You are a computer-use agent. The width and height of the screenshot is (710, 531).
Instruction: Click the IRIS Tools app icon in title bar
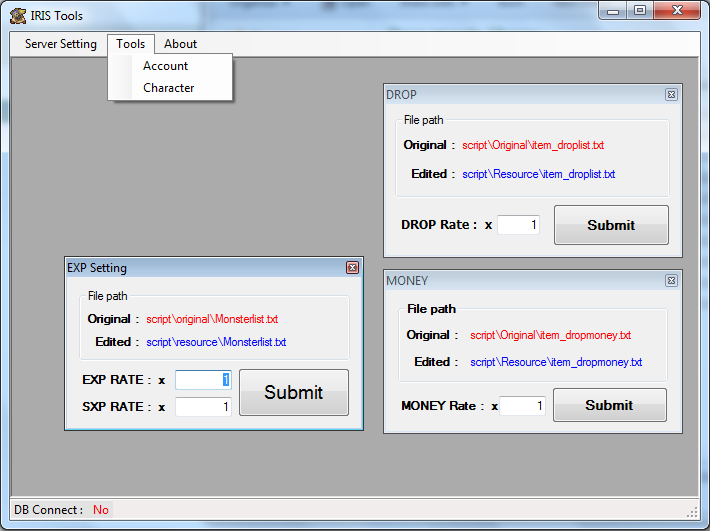coord(18,15)
